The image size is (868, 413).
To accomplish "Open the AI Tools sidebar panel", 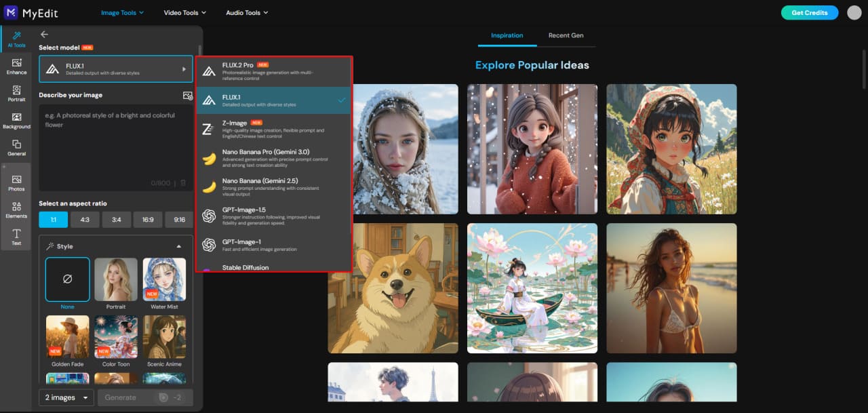I will pos(16,39).
